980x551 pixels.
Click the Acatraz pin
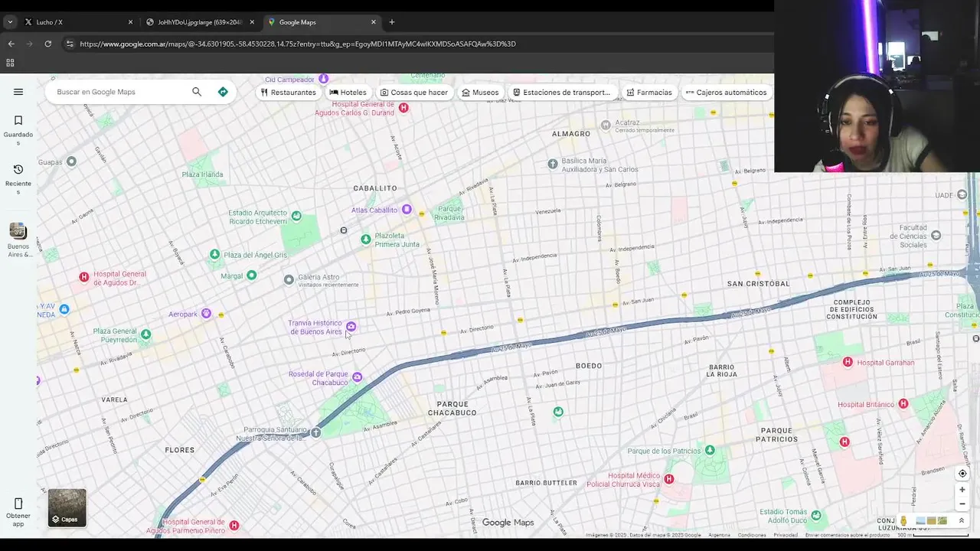606,125
